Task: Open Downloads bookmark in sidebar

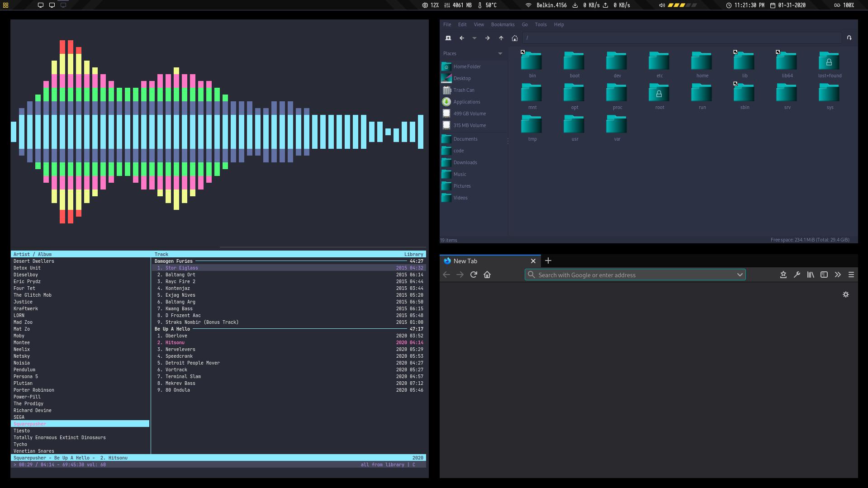Action: point(474,162)
